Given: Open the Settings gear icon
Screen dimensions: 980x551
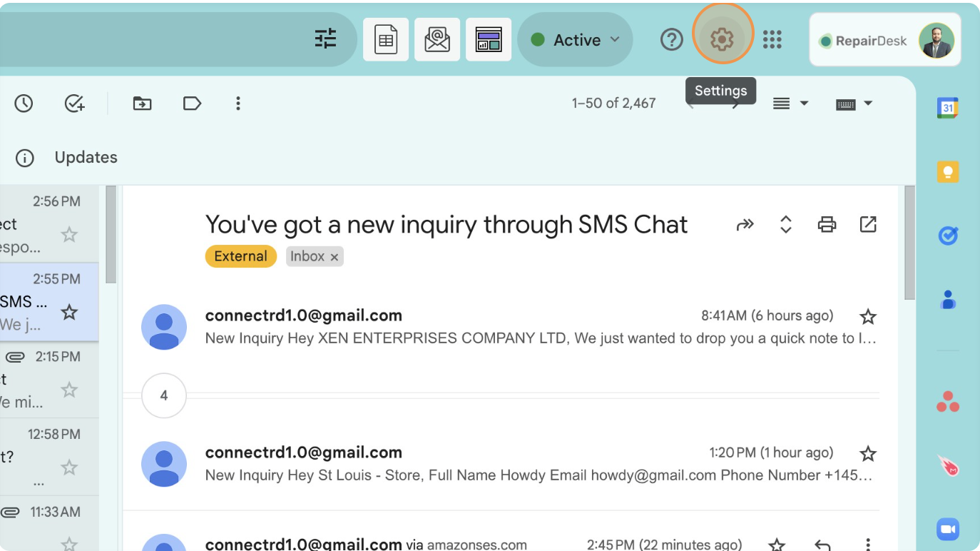Looking at the screenshot, I should pyautogui.click(x=722, y=39).
